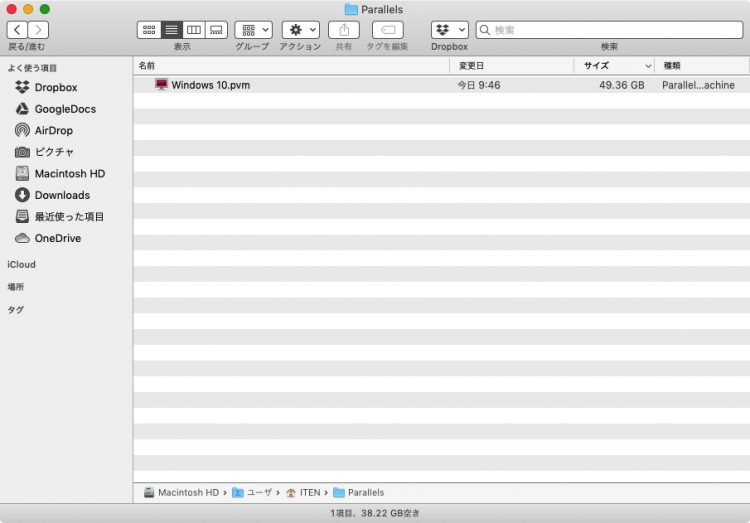Click the よく使う項目 section header
This screenshot has height=523, width=750.
pos(32,68)
